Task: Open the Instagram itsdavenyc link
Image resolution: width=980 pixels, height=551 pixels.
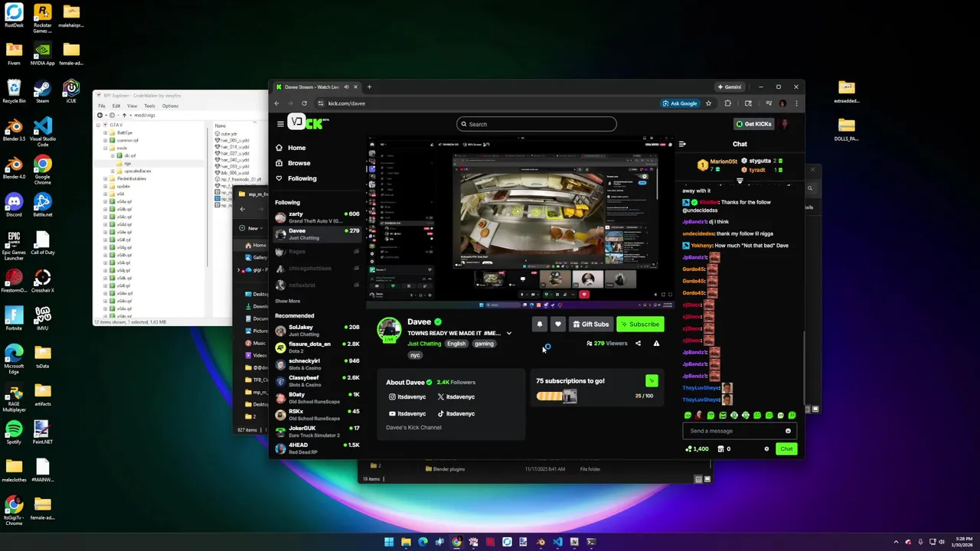Action: click(407, 397)
